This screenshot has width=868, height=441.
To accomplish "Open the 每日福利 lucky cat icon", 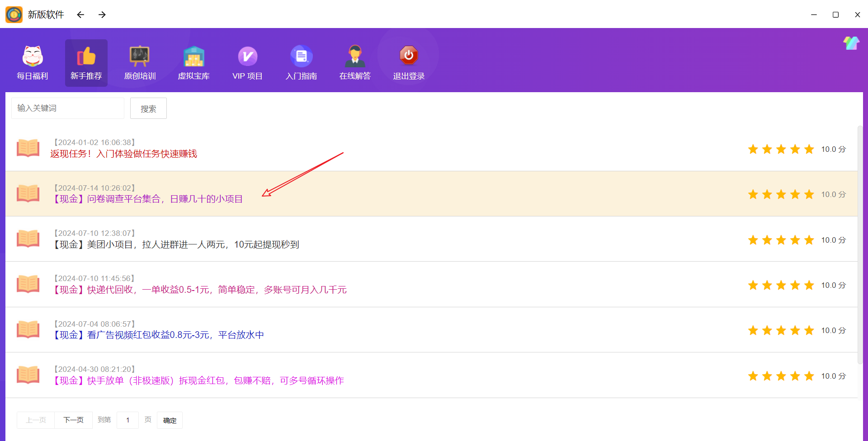I will (33, 56).
